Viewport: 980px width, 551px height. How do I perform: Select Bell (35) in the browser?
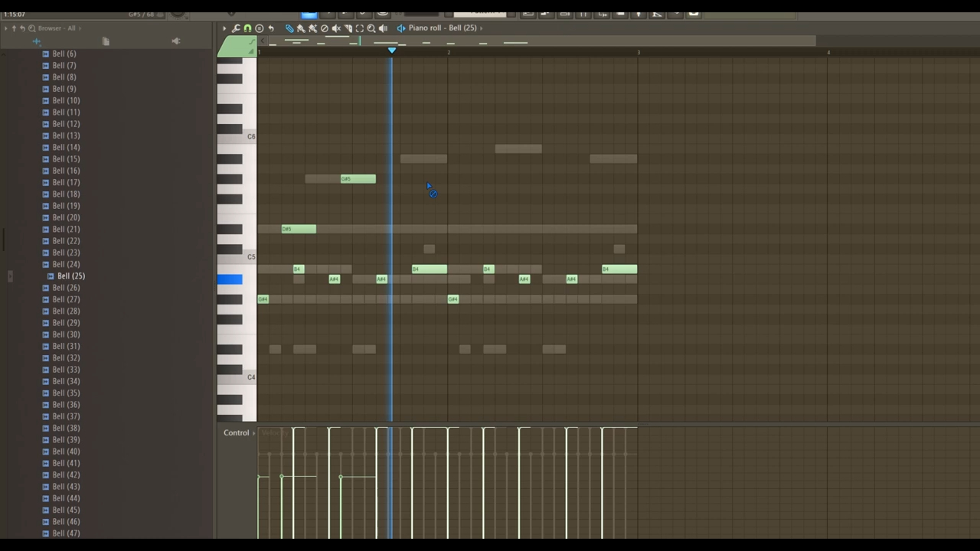(x=66, y=393)
